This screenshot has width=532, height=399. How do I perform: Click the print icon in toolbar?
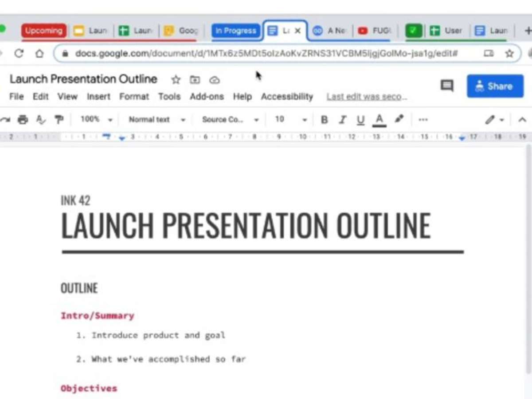coord(22,120)
